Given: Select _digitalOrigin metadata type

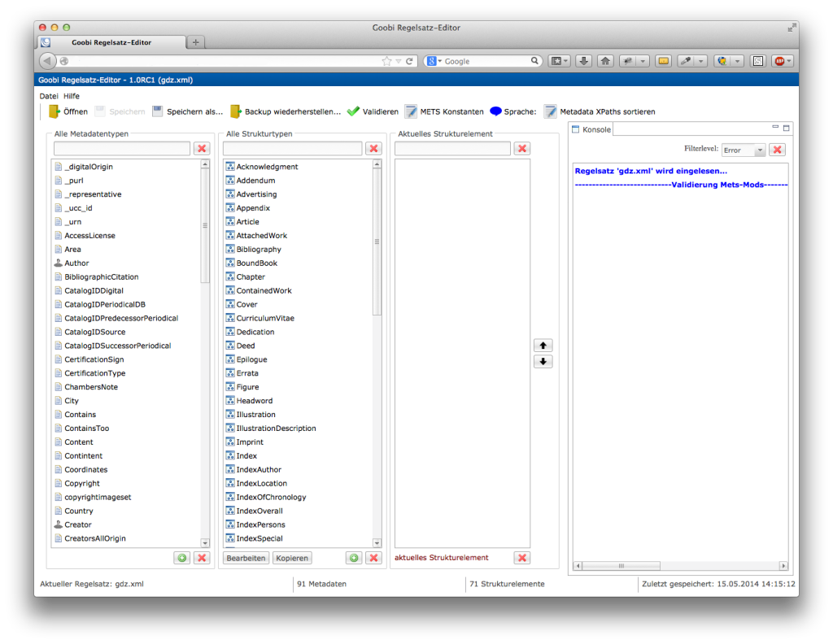Looking at the screenshot, I should pyautogui.click(x=89, y=167).
